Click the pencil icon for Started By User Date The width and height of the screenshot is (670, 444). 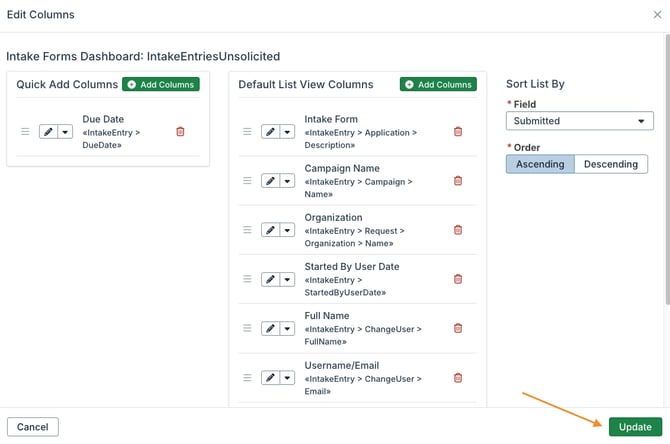[x=270, y=279]
